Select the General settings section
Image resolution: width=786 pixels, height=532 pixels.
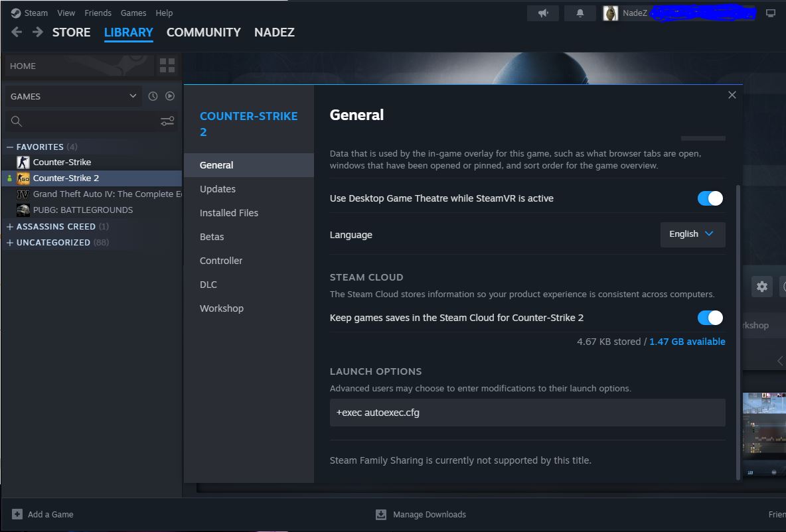(x=249, y=165)
